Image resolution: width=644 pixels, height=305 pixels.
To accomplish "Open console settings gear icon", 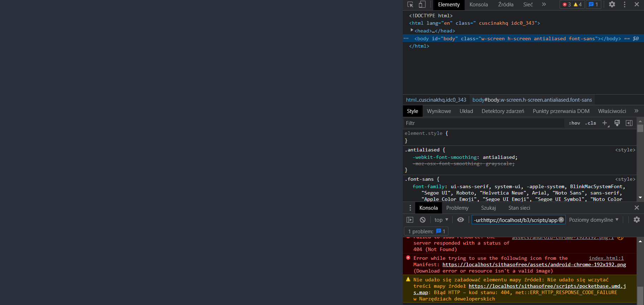I will pyautogui.click(x=637, y=220).
